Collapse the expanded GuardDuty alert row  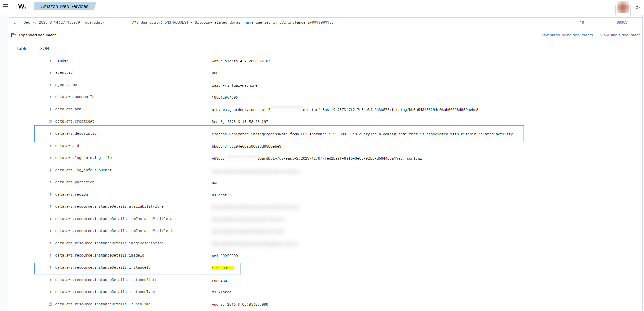point(15,23)
